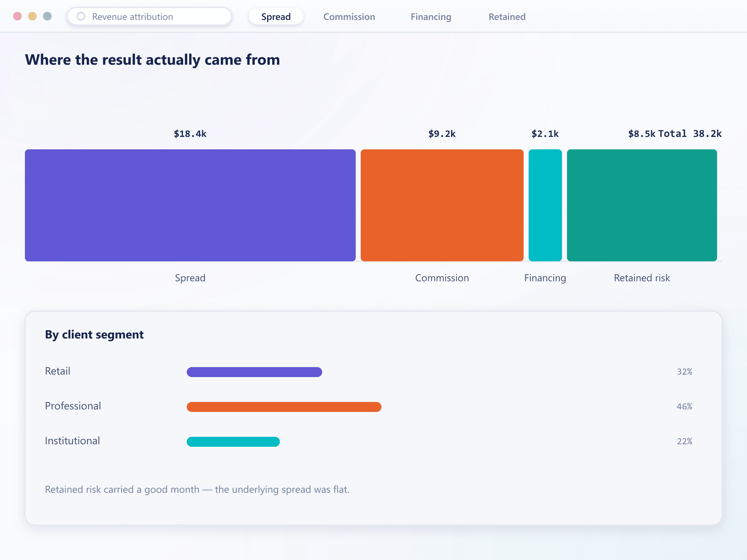The width and height of the screenshot is (747, 560).
Task: Click the Retail row label
Action: [x=58, y=371]
